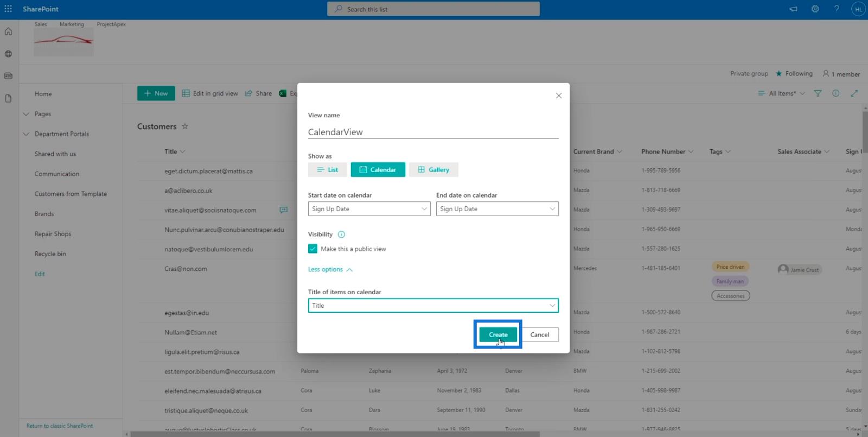Click the site logo car image
This screenshot has width=868, height=437.
[x=63, y=42]
